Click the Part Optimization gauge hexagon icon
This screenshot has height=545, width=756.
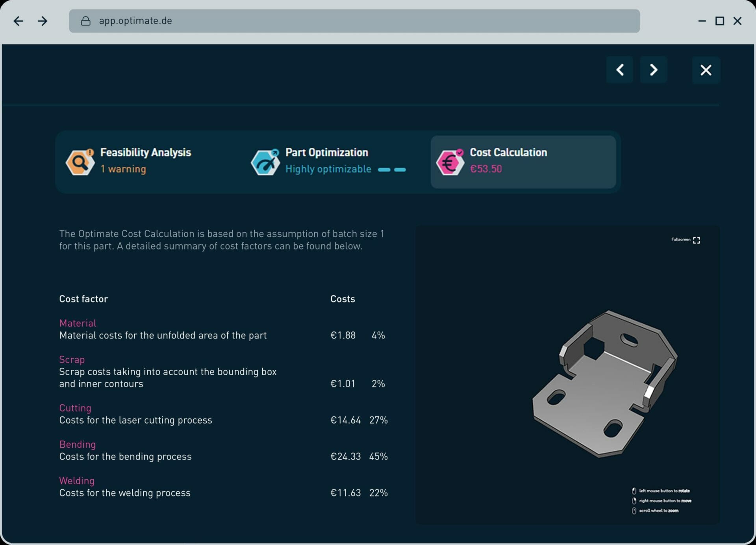pyautogui.click(x=265, y=162)
